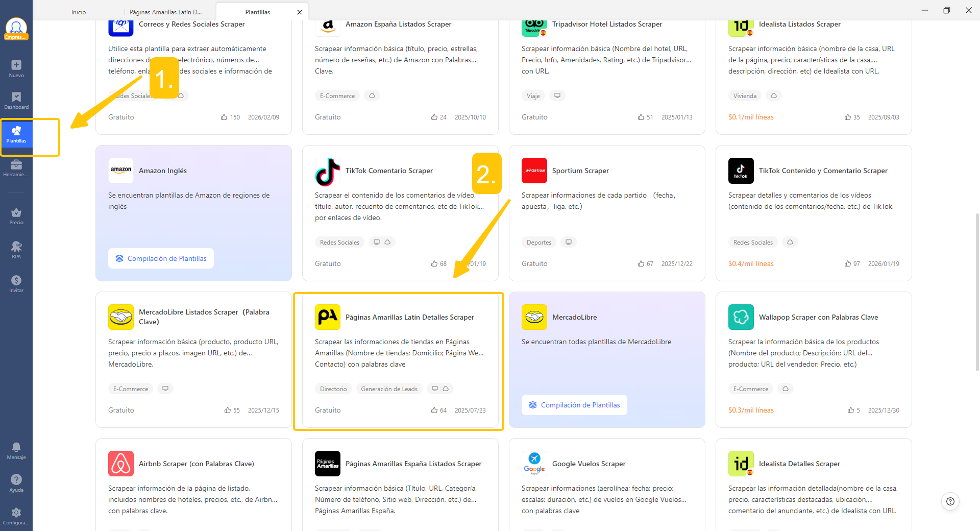Open the RPA sidebar icon
The width and height of the screenshot is (980, 531).
click(16, 250)
